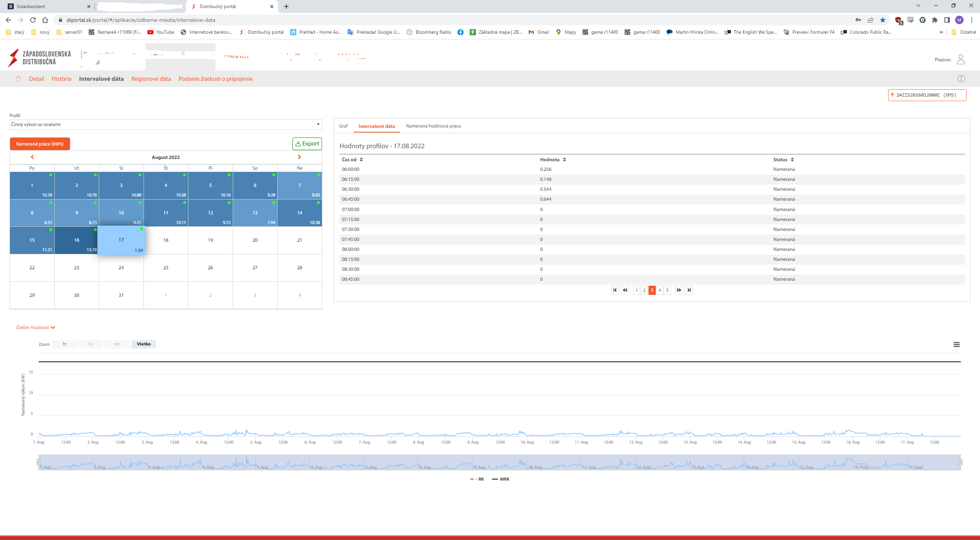Show all hidden bookmarks chevron

coord(941,32)
